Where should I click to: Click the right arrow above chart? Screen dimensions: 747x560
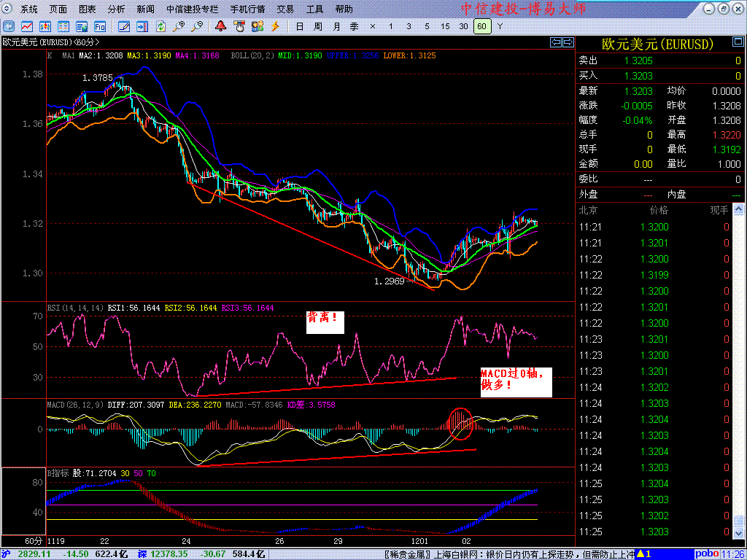pyautogui.click(x=567, y=42)
